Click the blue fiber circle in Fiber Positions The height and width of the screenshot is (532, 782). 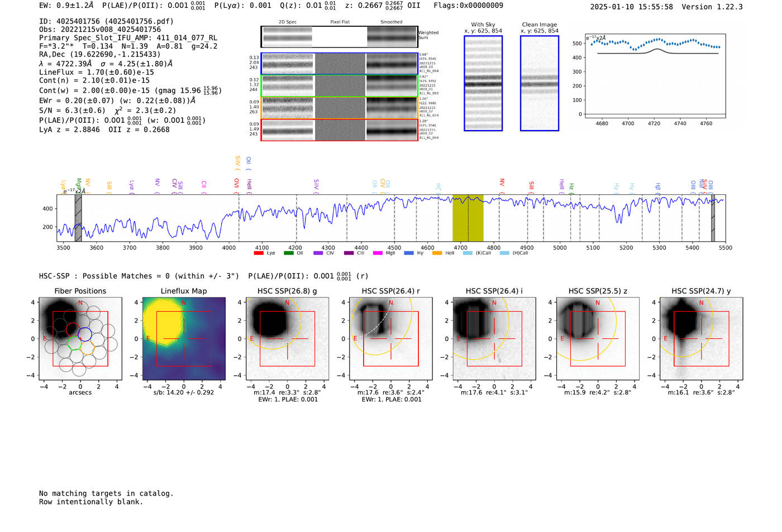coord(85,334)
